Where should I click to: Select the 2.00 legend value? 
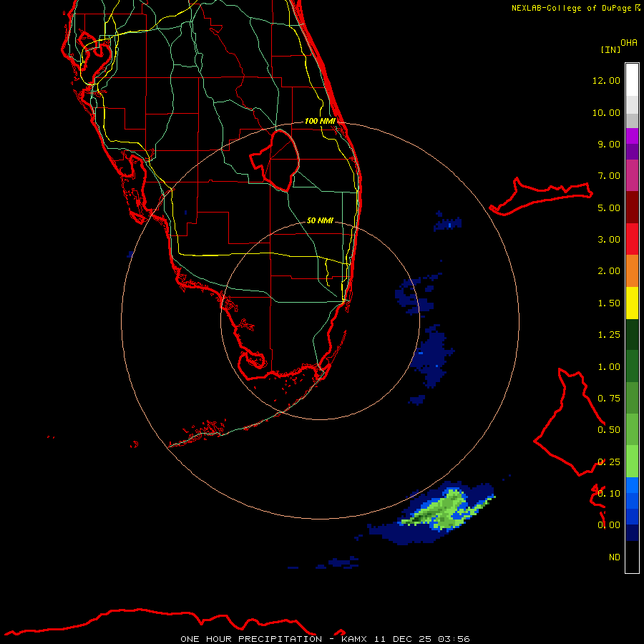point(609,271)
